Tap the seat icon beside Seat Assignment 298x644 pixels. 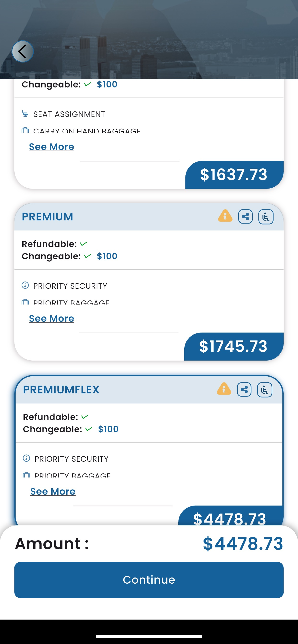[25, 114]
